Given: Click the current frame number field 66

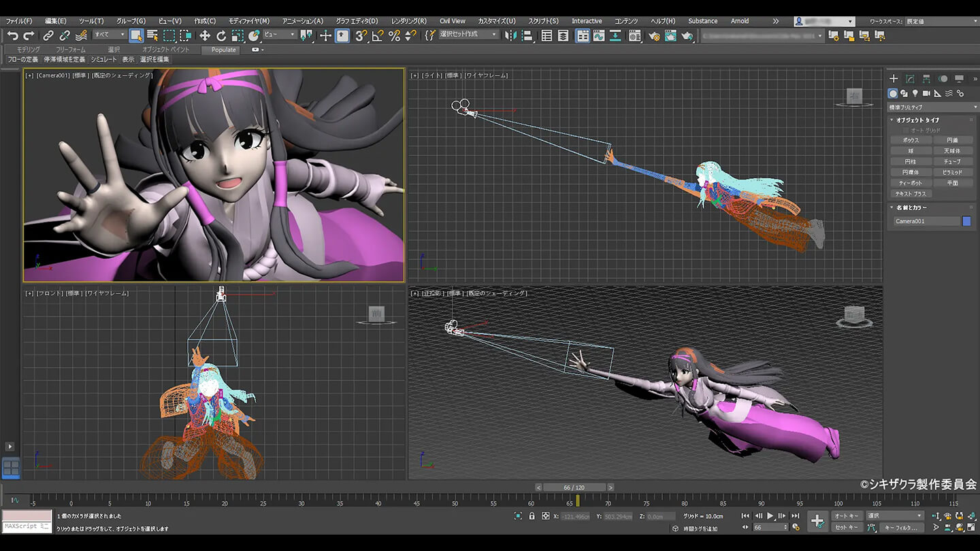Looking at the screenshot, I should [x=770, y=527].
